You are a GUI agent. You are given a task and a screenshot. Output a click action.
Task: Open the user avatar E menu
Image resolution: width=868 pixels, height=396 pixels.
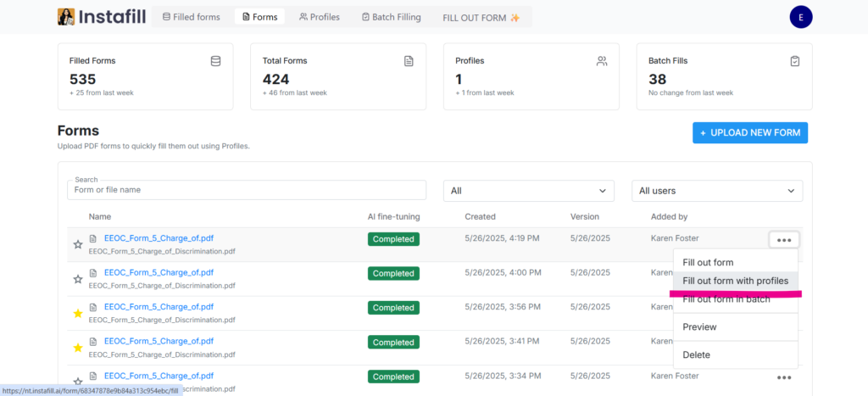click(x=800, y=17)
